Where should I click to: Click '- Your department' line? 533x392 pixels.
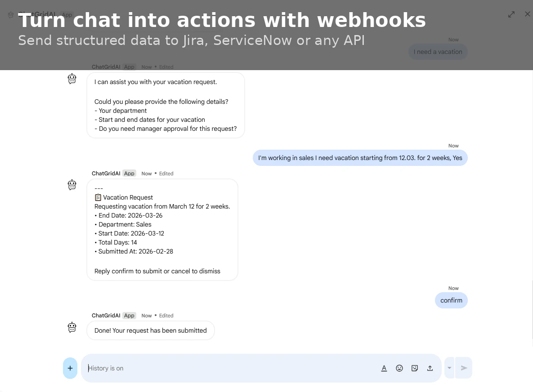click(x=121, y=111)
